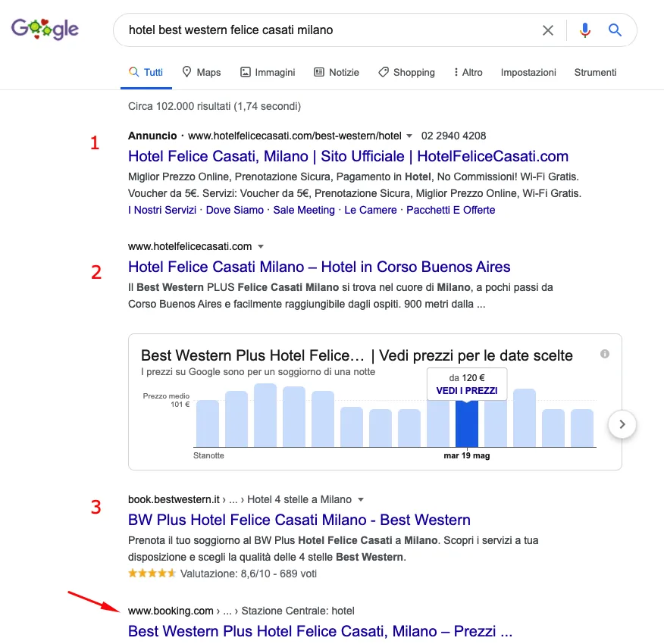The image size is (664, 644).
Task: Expand dropdown arrow beside ad URL
Action: 409,136
